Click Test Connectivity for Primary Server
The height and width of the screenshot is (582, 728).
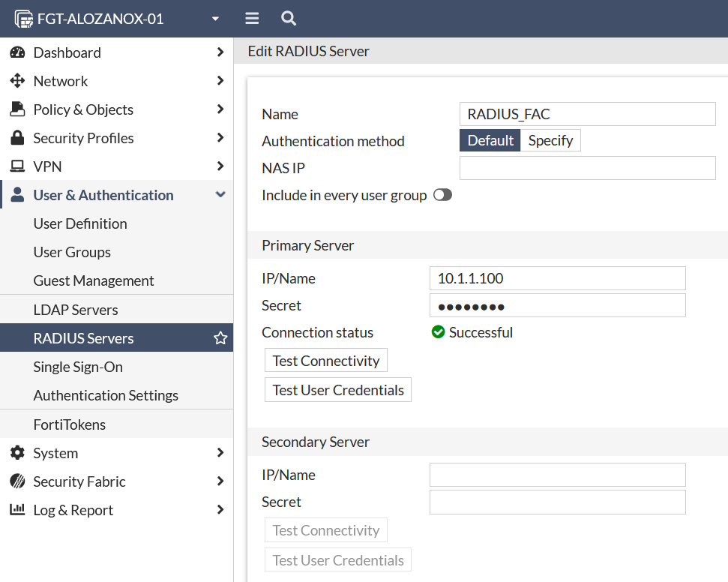(326, 361)
